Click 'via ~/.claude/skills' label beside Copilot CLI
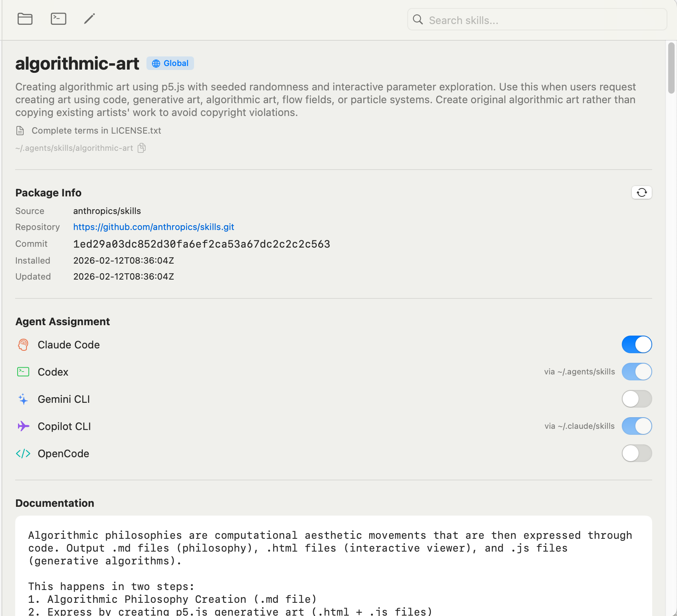Image resolution: width=677 pixels, height=616 pixels. click(579, 426)
